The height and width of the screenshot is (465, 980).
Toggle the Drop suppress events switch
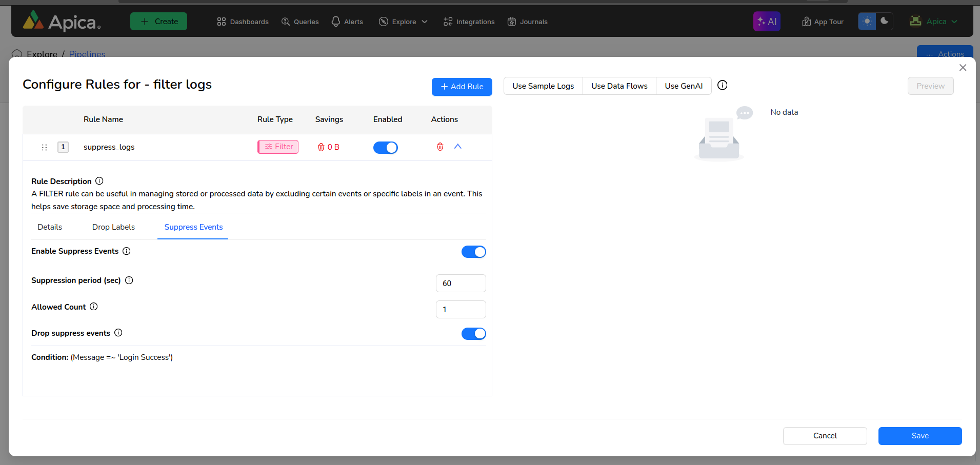[473, 334]
